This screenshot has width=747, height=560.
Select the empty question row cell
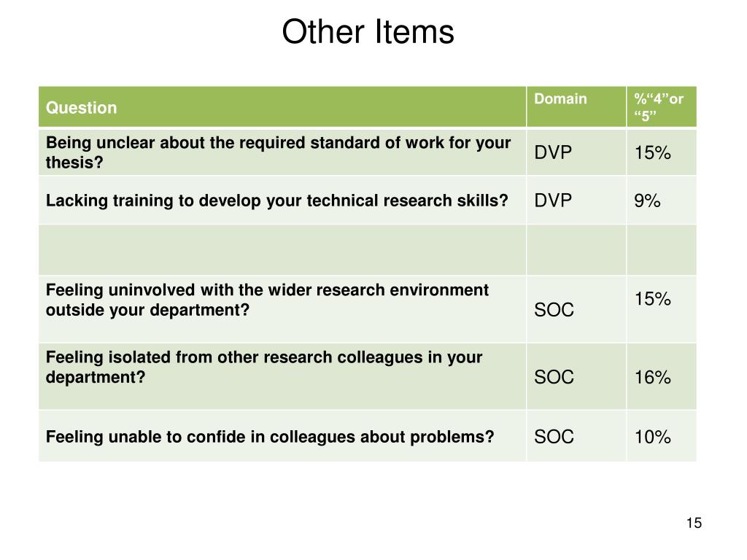[282, 250]
